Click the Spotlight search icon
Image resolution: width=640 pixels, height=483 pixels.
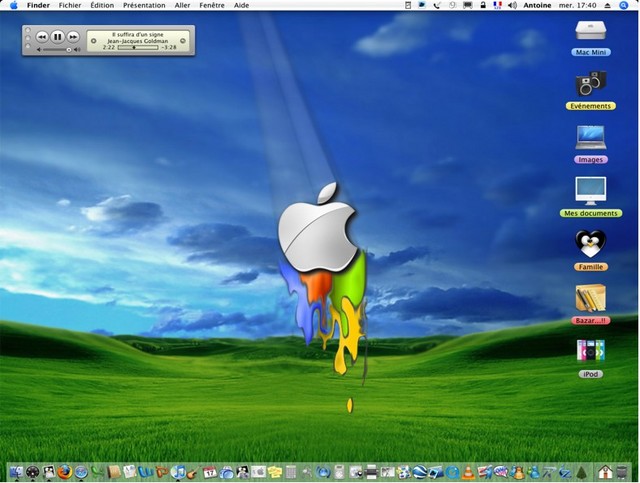click(x=624, y=5)
